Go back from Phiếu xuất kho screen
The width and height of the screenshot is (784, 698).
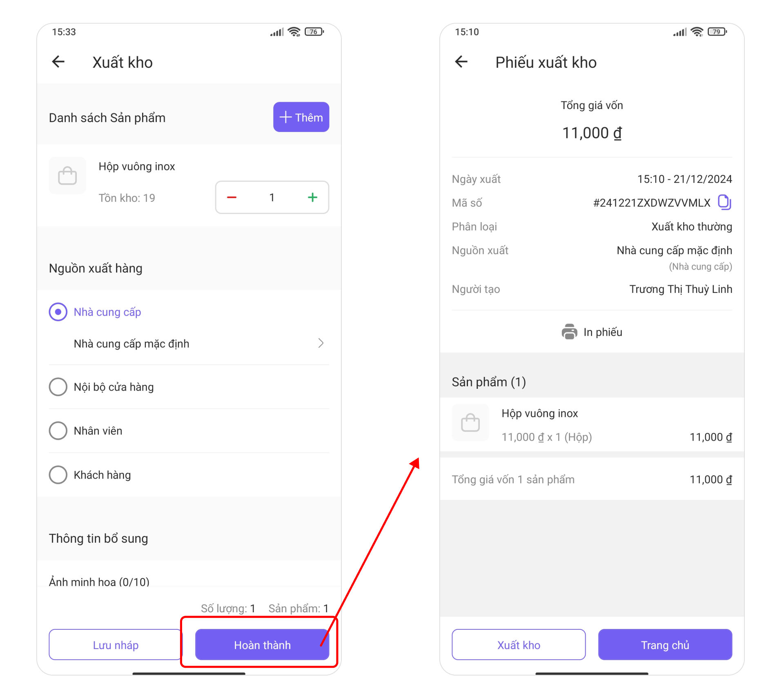461,62
